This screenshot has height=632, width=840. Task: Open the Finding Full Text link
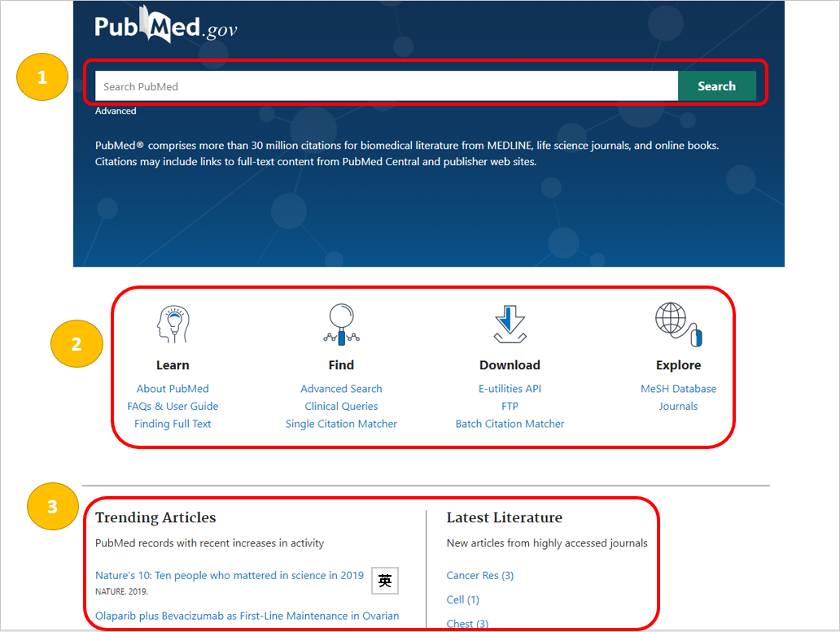173,424
